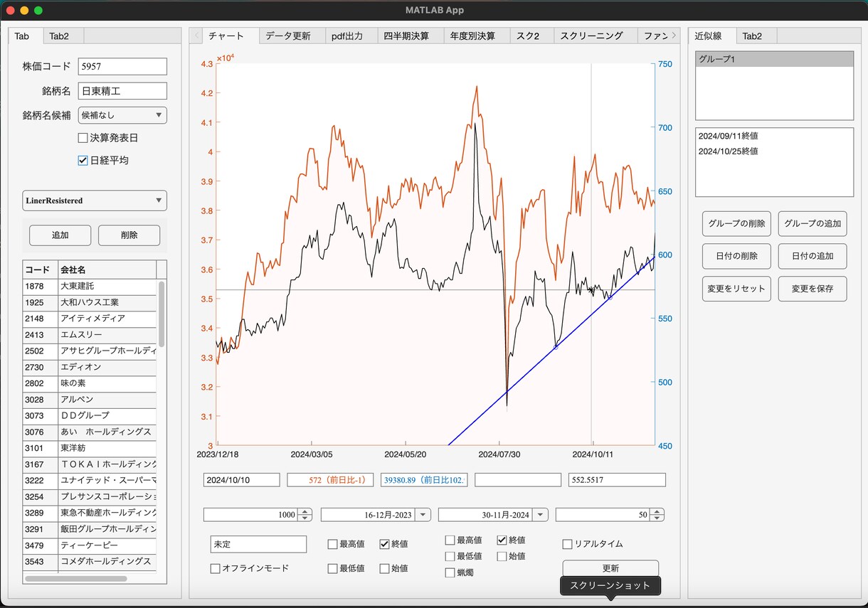Click the 更新 button

tap(610, 568)
